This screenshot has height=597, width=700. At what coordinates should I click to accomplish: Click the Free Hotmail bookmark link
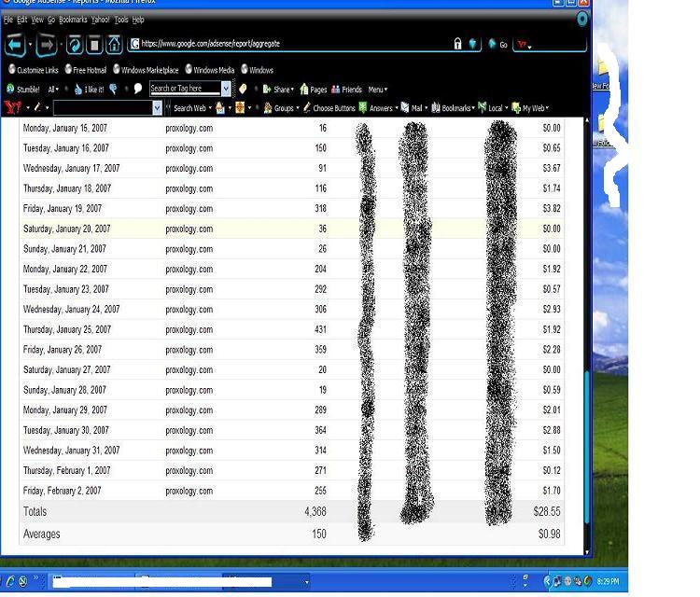click(86, 70)
